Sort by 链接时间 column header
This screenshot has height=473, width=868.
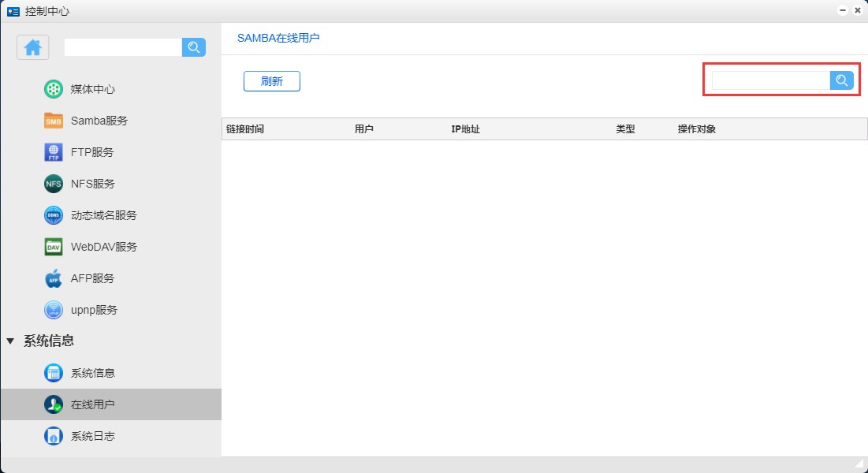[244, 129]
